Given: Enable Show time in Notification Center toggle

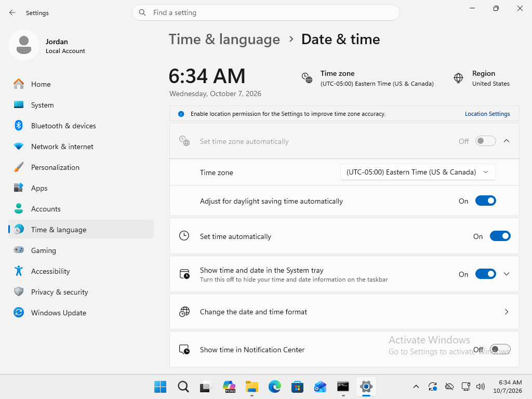Looking at the screenshot, I should pyautogui.click(x=500, y=349).
